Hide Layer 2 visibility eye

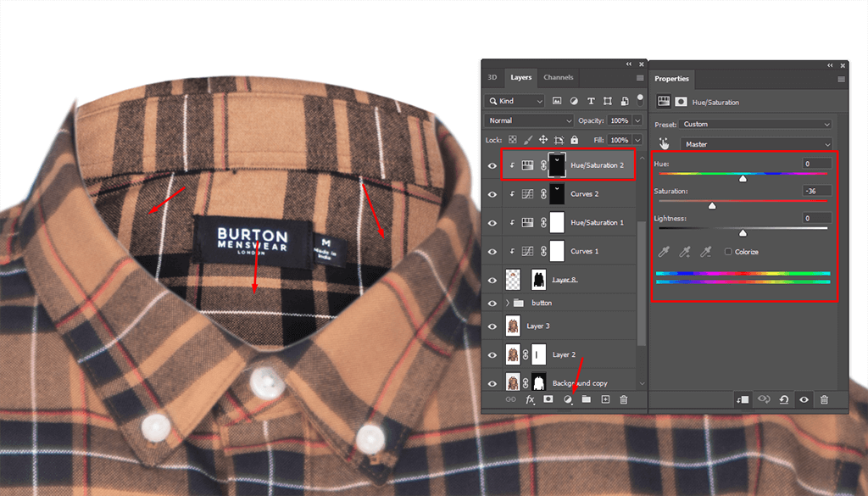492,355
